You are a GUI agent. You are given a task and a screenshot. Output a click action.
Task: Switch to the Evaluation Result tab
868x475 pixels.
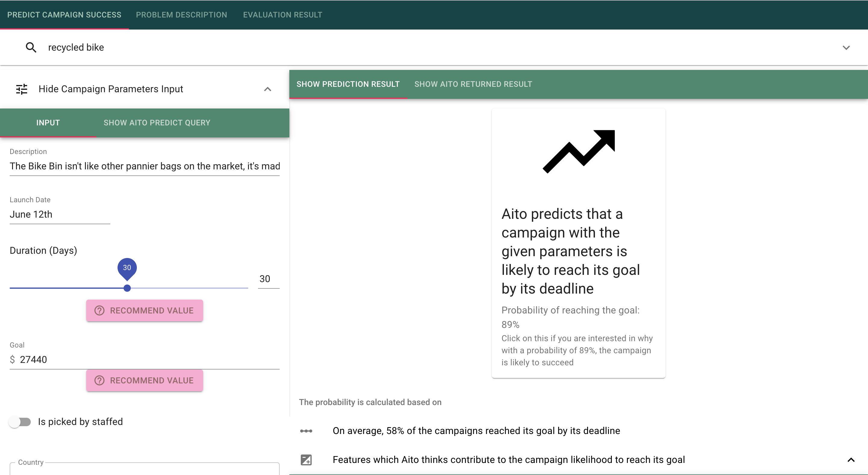(283, 15)
